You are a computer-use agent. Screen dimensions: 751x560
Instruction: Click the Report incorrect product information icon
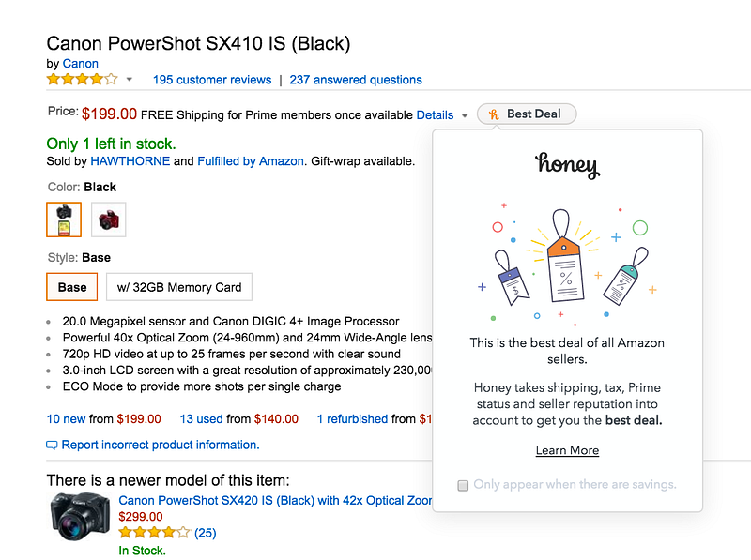(53, 446)
